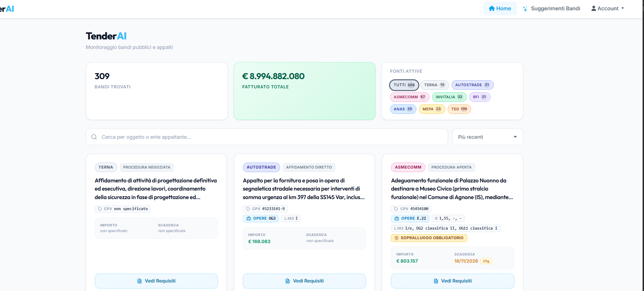Screen dimensions: 644x291
Task: Click the Home house icon
Action: tap(492, 9)
